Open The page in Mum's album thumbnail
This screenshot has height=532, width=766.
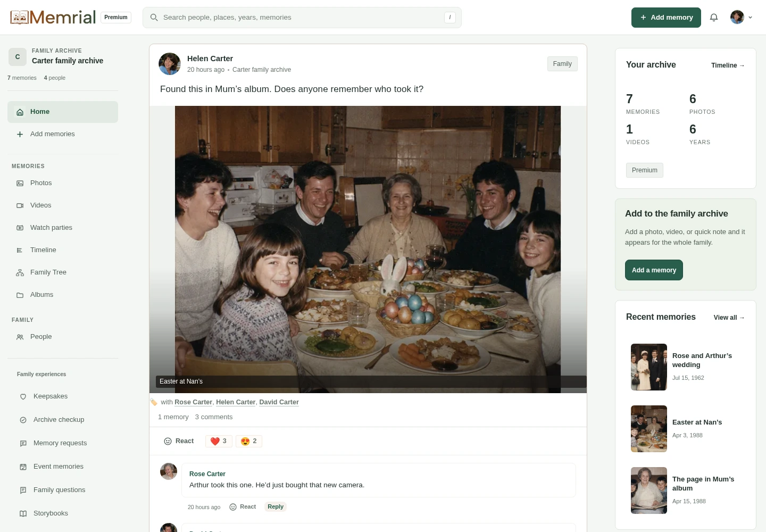649,491
